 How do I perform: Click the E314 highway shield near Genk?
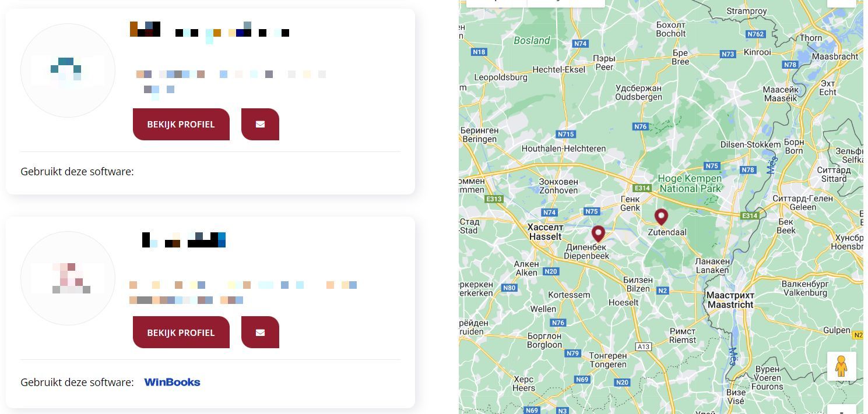[x=642, y=187]
